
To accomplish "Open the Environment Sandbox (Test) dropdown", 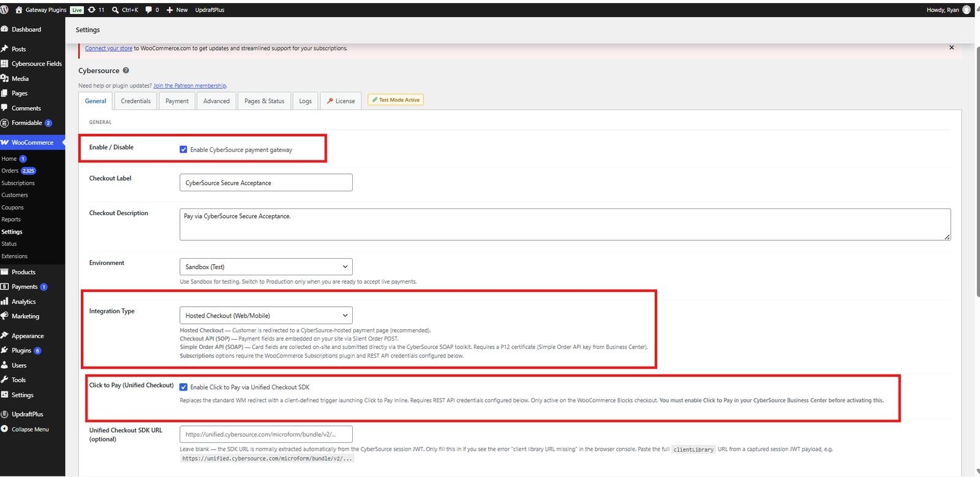I will (x=266, y=267).
